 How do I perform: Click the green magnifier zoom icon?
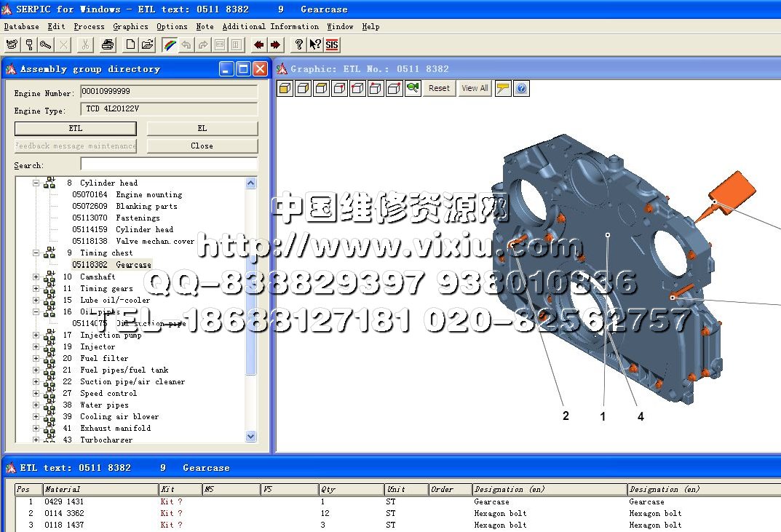tap(413, 89)
